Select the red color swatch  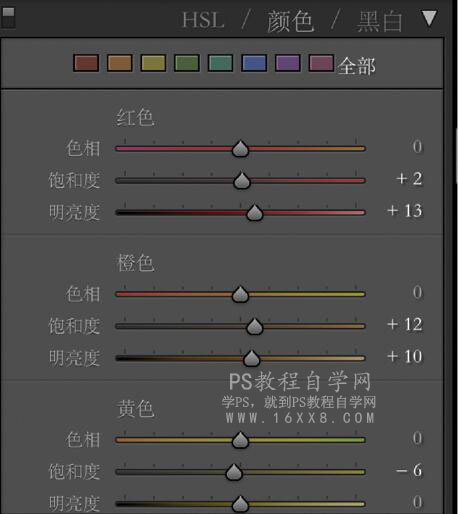[x=86, y=63]
